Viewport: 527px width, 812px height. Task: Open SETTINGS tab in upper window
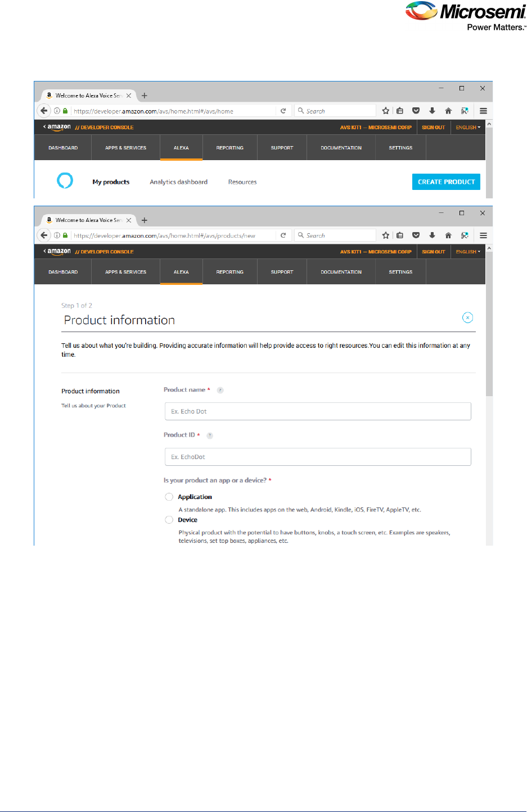400,148
